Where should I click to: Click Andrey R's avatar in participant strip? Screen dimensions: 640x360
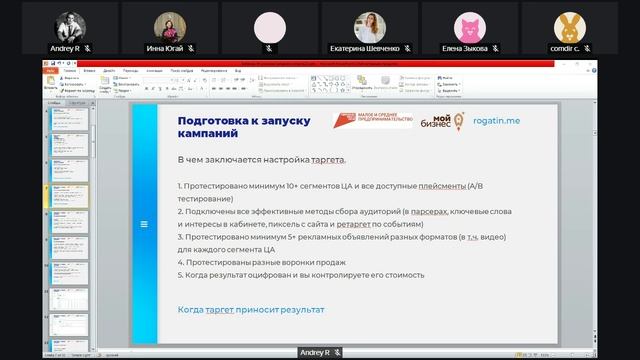70,27
